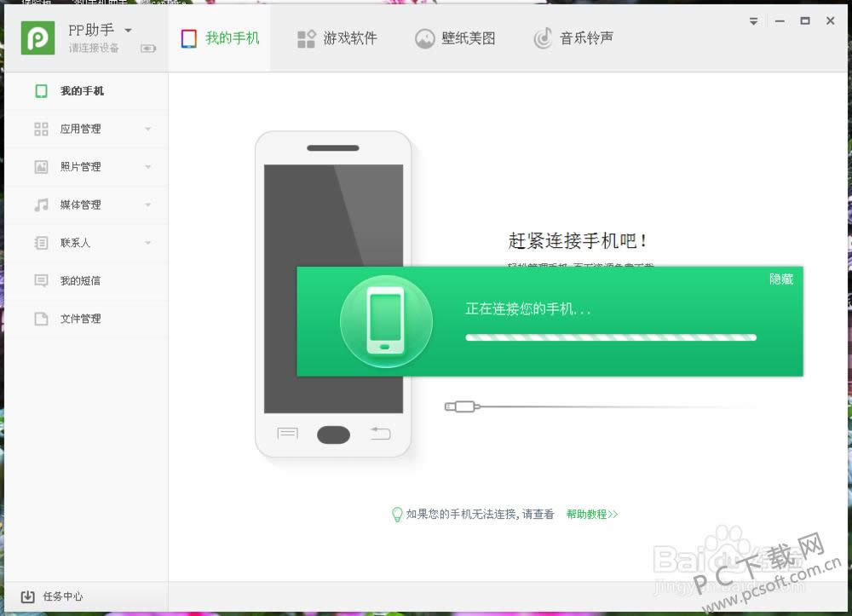Screen dimensions: 852x616
Task: Click the 我的短信 messages icon
Action: point(41,280)
